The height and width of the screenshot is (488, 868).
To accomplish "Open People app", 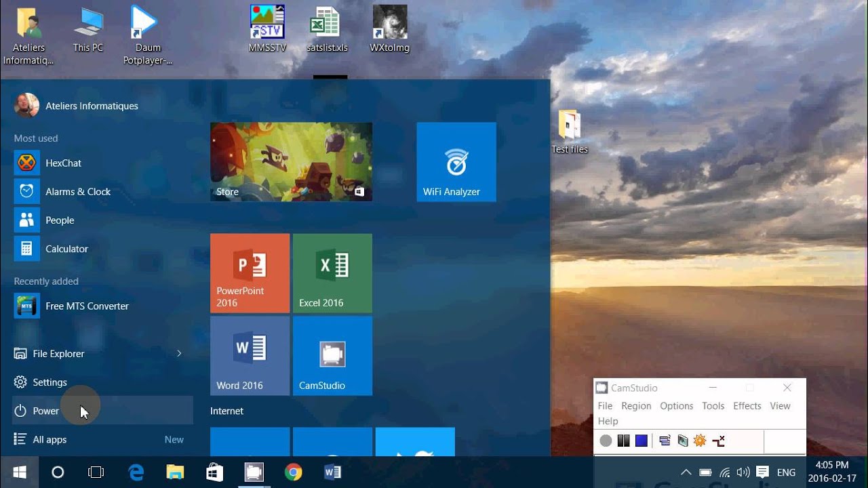I will (x=103, y=220).
